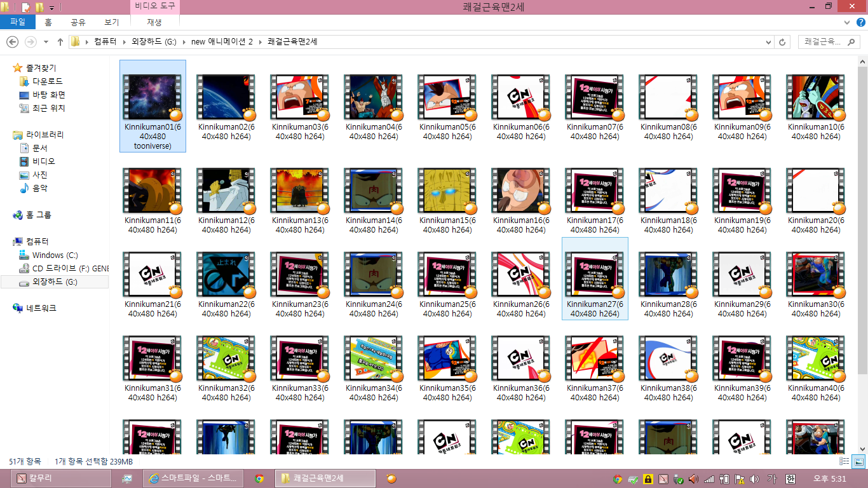This screenshot has width=868, height=488.
Task: Open the 보기 ribbon tab
Action: [x=112, y=22]
